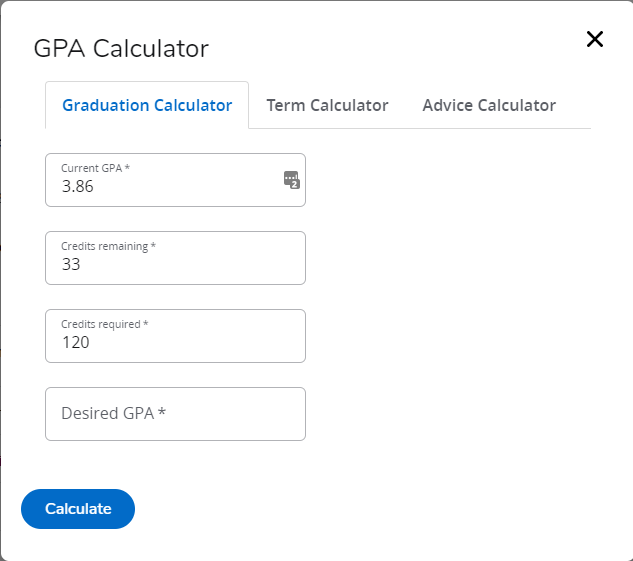Screen dimensions: 633x561
Task: Close the GPA Calculator dialog
Action: tap(595, 39)
